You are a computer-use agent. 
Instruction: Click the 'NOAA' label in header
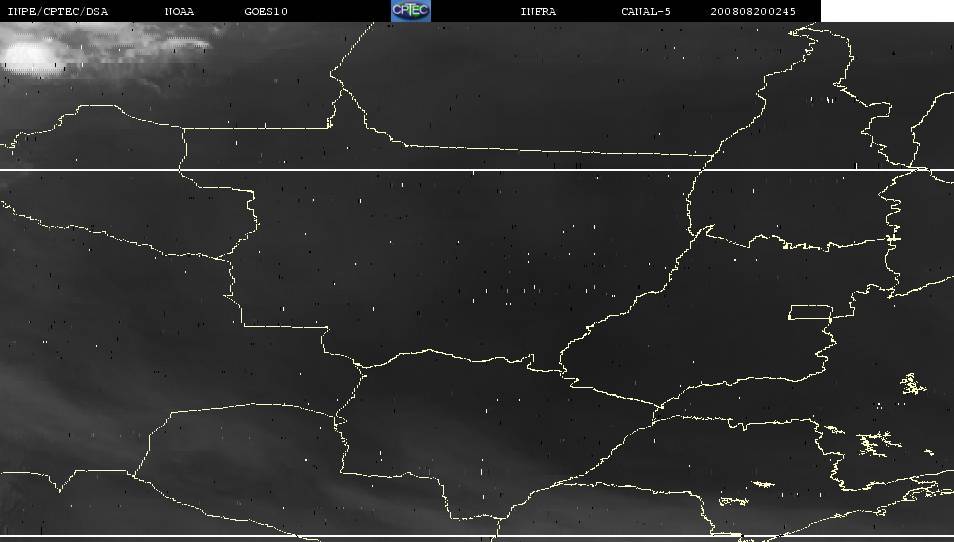tap(179, 12)
